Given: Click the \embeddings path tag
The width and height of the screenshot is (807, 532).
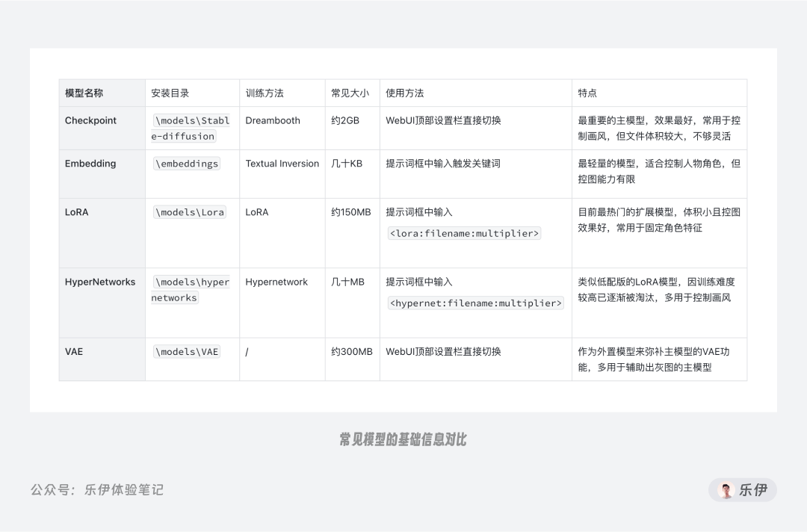Looking at the screenshot, I should pos(188,164).
